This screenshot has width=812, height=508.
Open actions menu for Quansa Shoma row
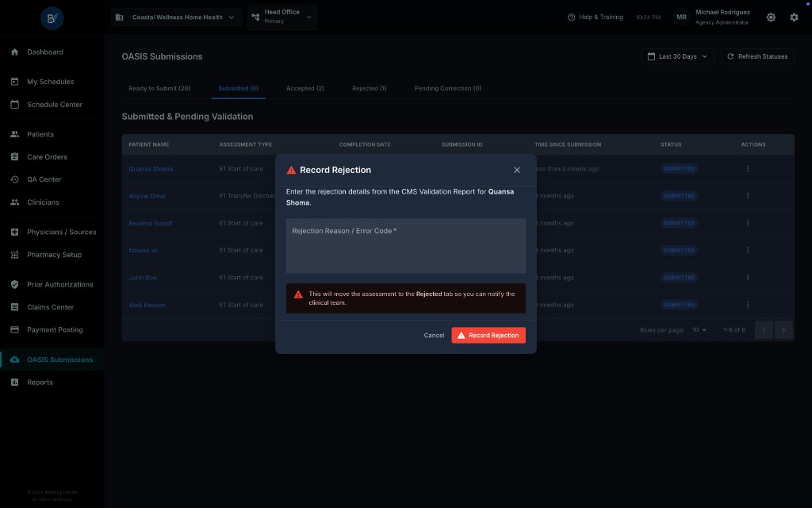(x=747, y=168)
